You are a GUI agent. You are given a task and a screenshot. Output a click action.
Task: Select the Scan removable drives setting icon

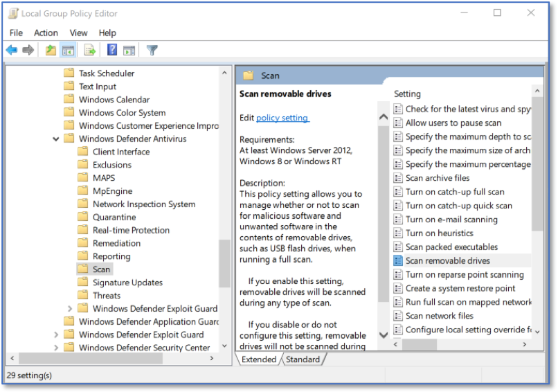coord(398,260)
